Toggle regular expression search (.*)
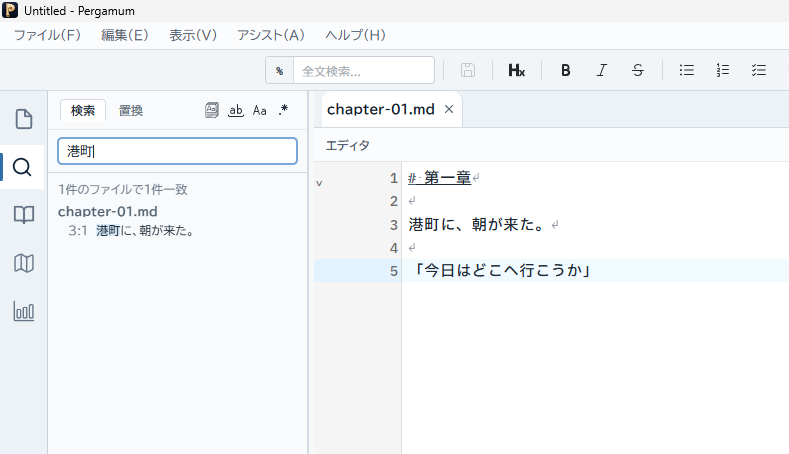The height and width of the screenshot is (454, 789). 283,110
